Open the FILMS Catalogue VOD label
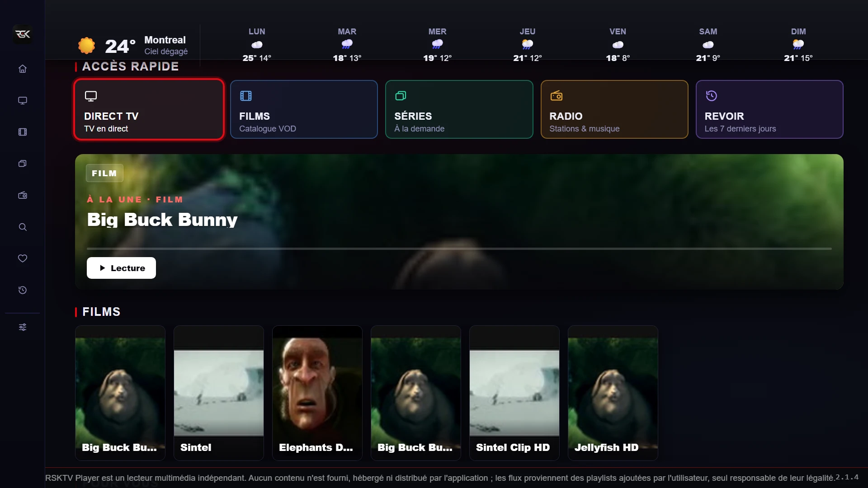 (x=268, y=122)
